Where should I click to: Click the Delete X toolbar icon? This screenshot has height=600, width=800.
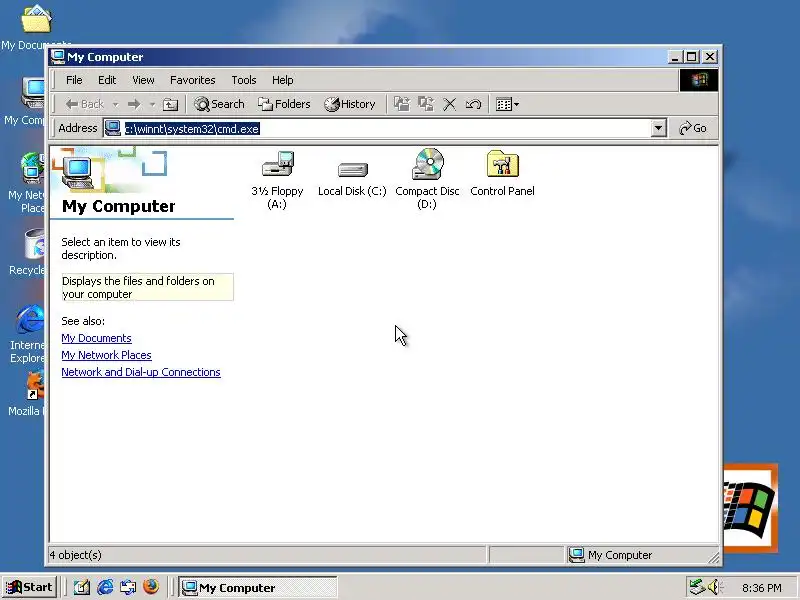point(449,105)
